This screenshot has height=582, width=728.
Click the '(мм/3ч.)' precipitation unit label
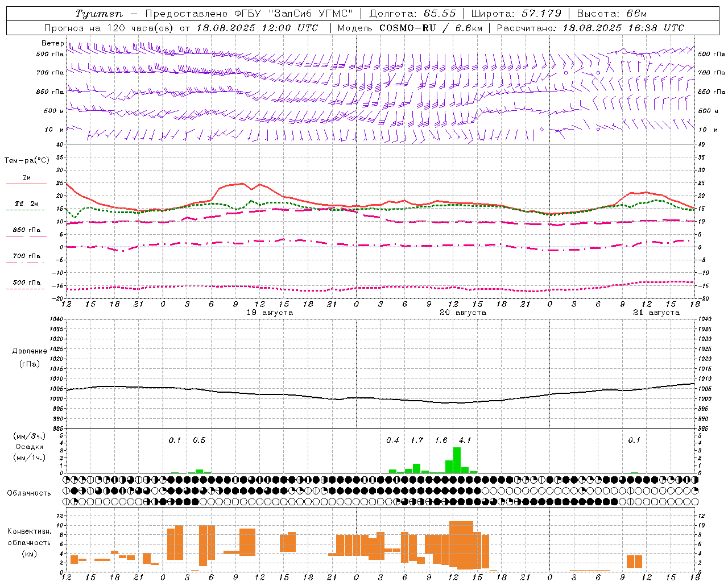30,436
